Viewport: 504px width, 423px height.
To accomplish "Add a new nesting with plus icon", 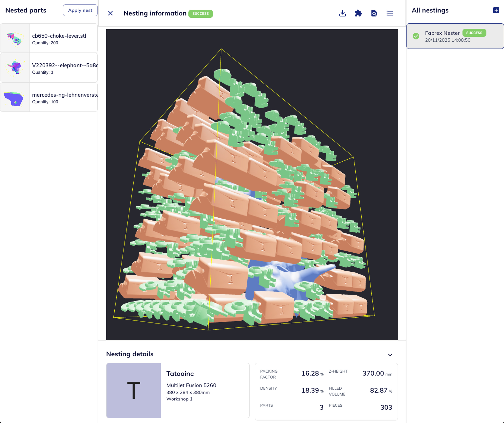I will pos(496,10).
